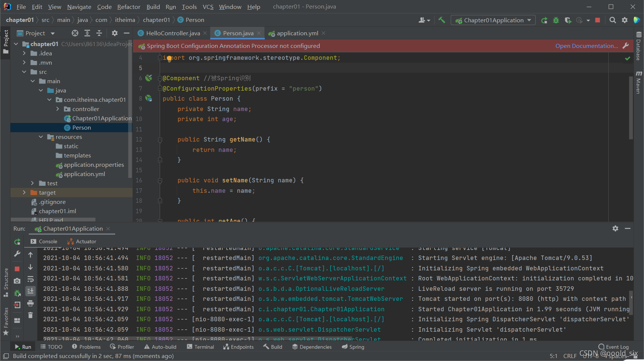Viewport: 644px width, 361px height.
Task: Clear console with trash can icon
Action: pos(30,315)
